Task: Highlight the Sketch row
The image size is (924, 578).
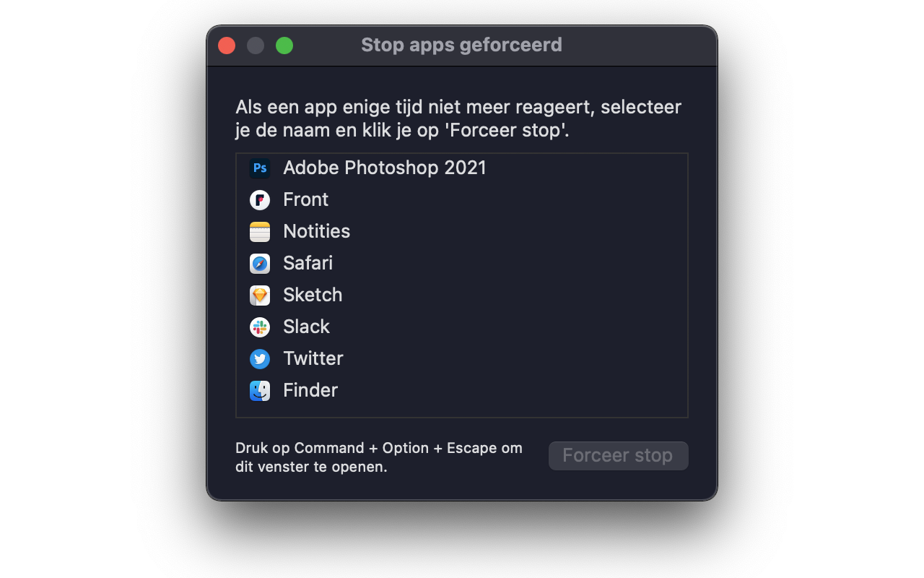Action: click(462, 296)
